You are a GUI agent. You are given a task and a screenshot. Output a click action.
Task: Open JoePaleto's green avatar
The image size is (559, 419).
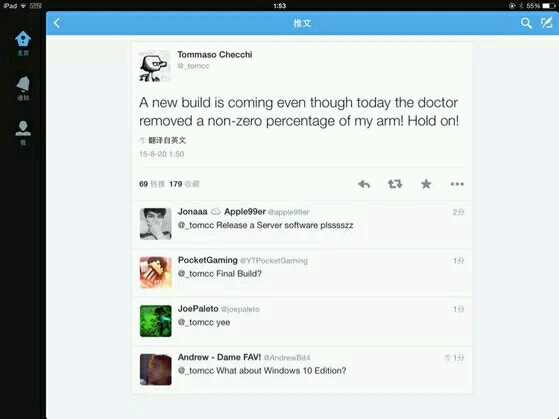coord(155,321)
